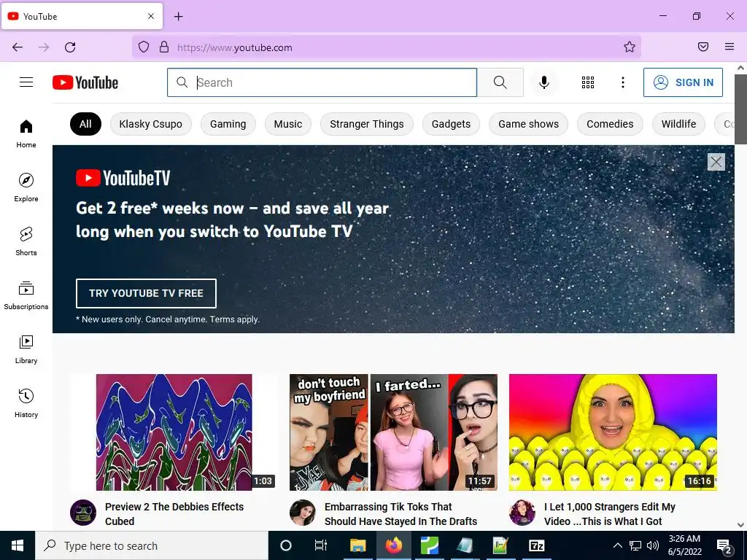
Task: Click the volume speaker tray icon
Action: [653, 545]
